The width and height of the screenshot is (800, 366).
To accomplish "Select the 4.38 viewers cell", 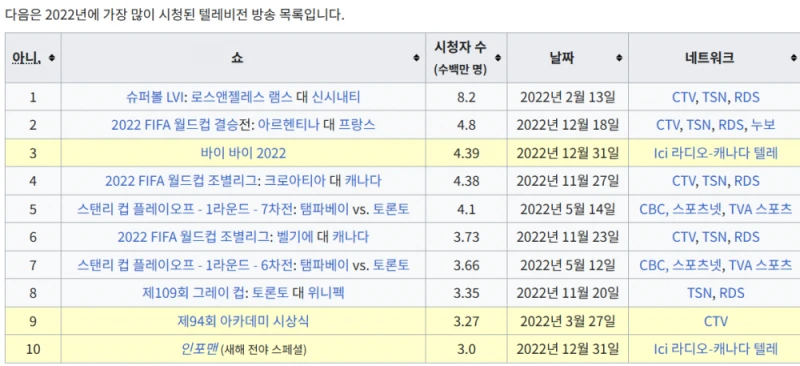I will coord(466,181).
